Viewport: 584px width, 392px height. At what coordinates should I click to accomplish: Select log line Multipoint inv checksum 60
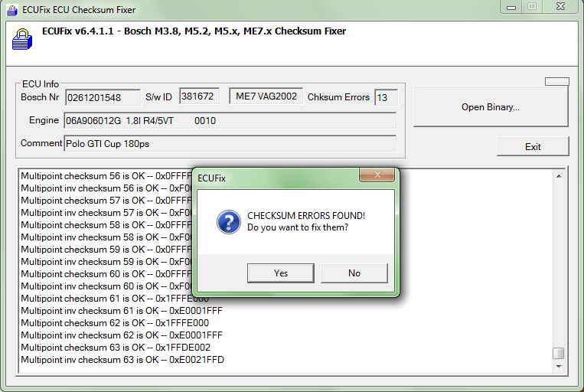pyautogui.click(x=106, y=286)
